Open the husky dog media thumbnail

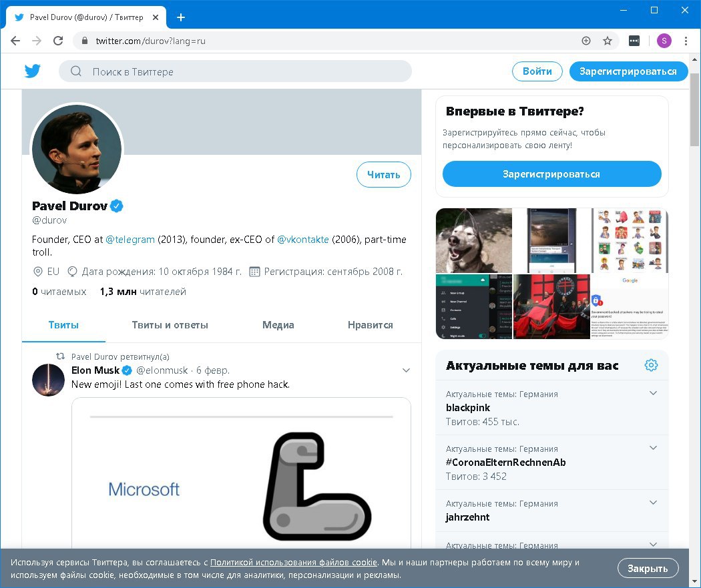474,240
